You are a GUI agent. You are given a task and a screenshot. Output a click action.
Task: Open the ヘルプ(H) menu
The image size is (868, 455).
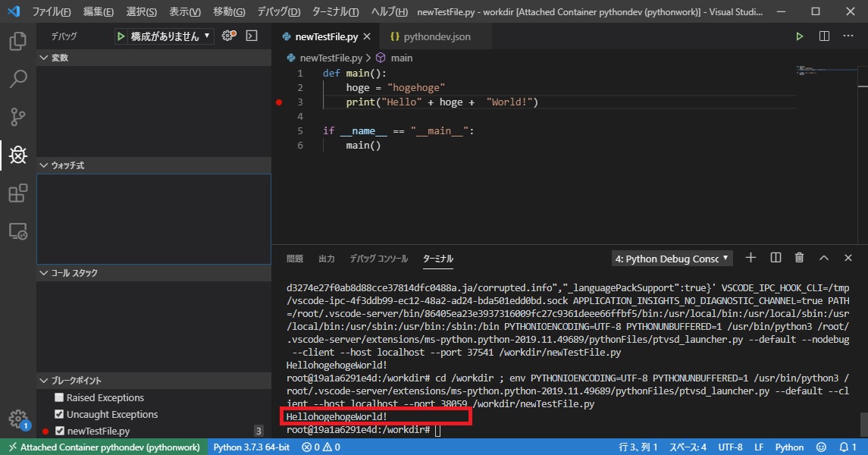click(x=389, y=11)
